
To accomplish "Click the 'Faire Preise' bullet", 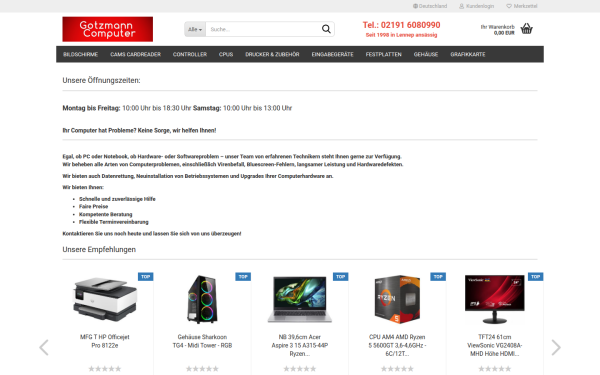I will click(93, 206).
